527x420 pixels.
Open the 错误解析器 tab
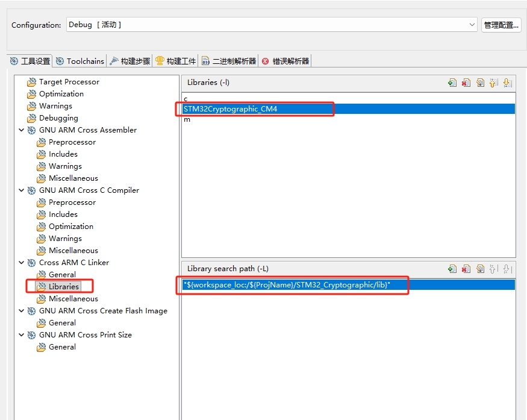click(285, 61)
